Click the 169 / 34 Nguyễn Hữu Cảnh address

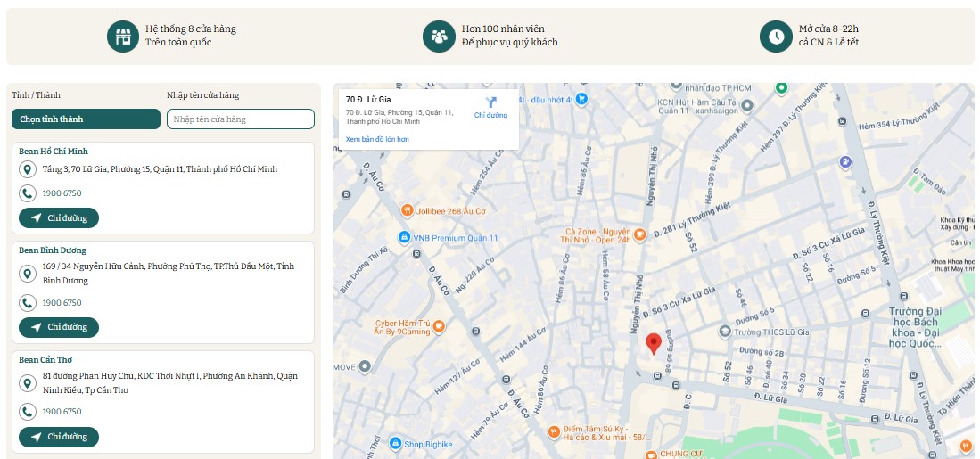[x=169, y=274]
